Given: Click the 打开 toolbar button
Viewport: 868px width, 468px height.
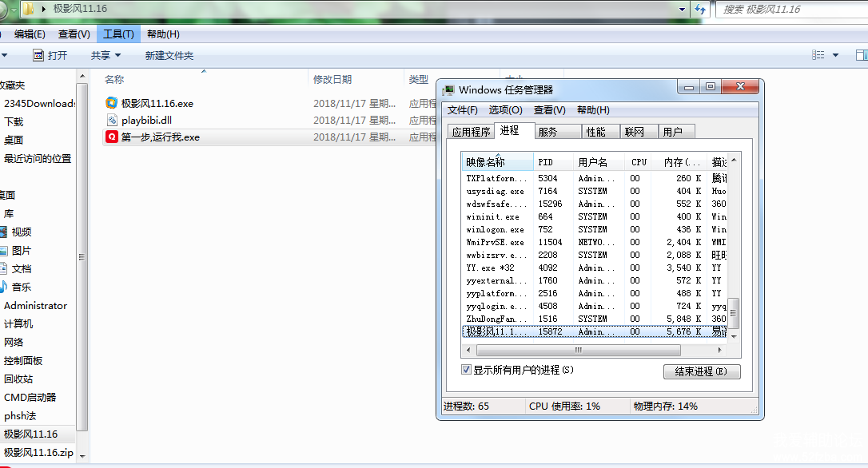Looking at the screenshot, I should 50,55.
